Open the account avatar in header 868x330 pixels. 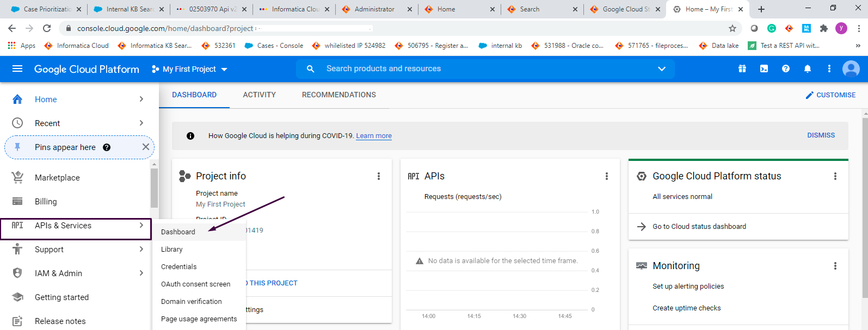[851, 69]
